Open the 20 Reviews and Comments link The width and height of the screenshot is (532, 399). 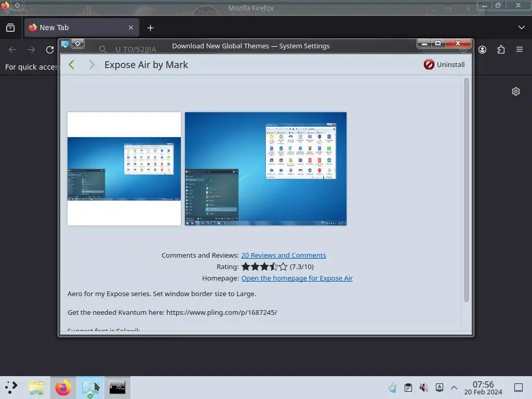283,255
